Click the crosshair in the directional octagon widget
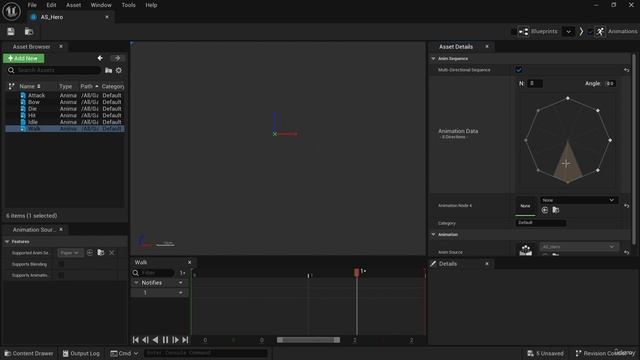640x360 pixels. pyautogui.click(x=566, y=163)
